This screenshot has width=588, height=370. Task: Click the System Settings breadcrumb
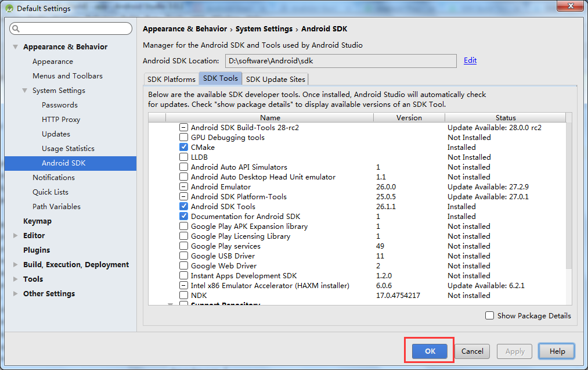point(264,29)
